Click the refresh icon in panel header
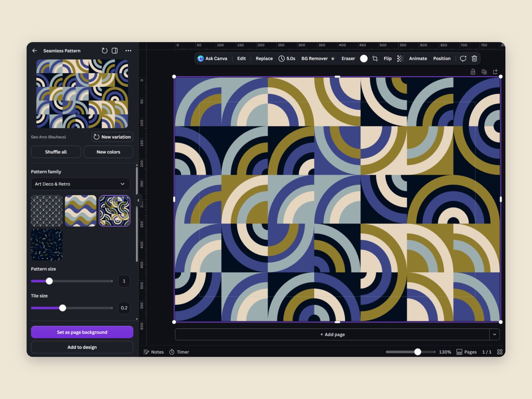The height and width of the screenshot is (399, 532). coord(105,51)
